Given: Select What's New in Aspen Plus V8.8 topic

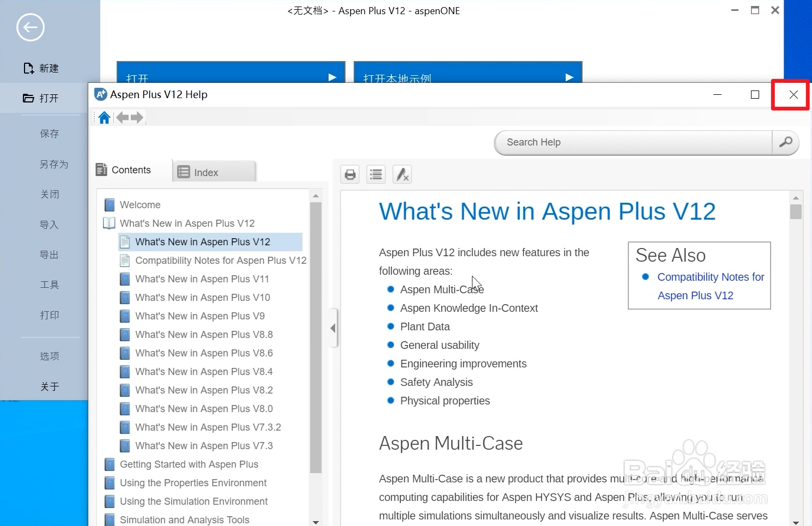Looking at the screenshot, I should point(204,334).
